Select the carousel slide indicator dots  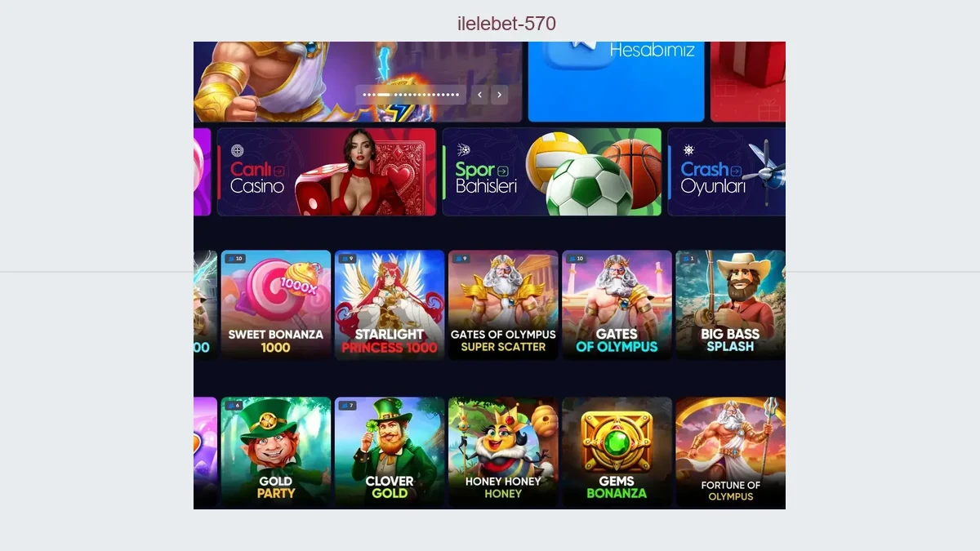pos(411,95)
